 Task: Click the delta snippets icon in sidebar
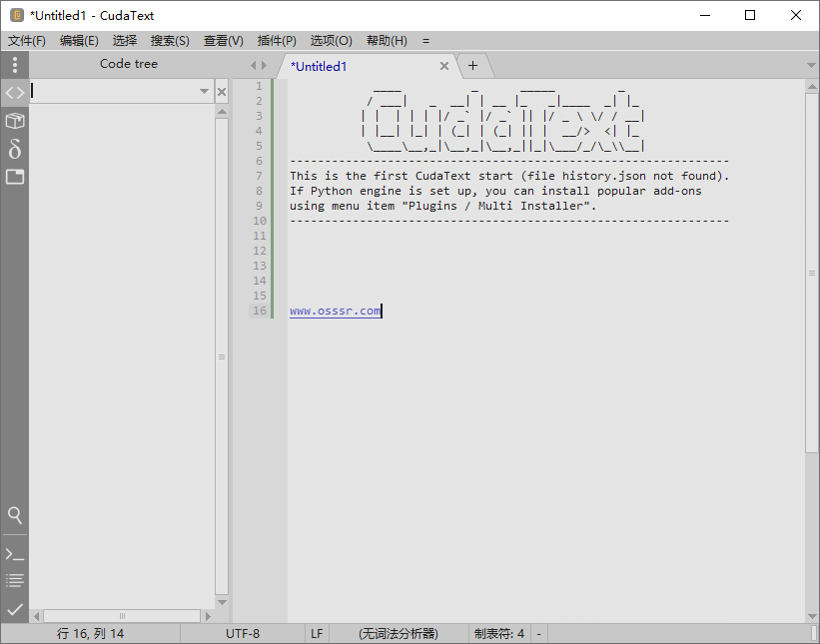pos(14,149)
